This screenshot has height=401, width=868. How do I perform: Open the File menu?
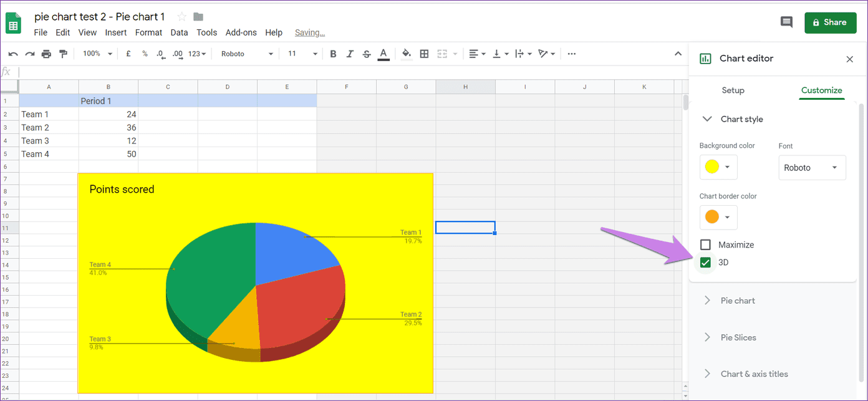tap(41, 32)
